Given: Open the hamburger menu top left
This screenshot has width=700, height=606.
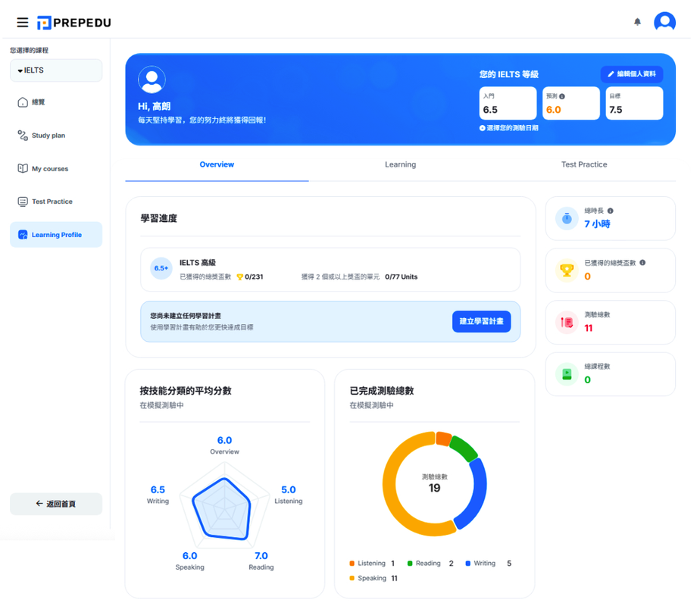Looking at the screenshot, I should (x=22, y=22).
